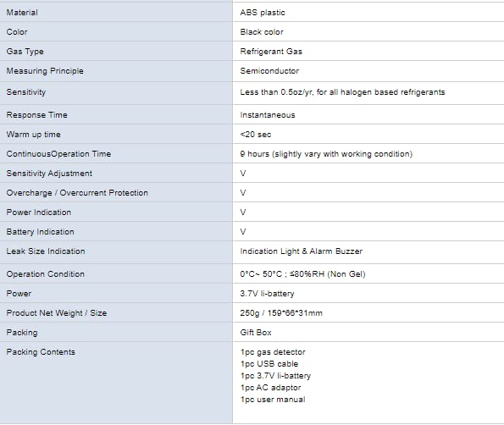Image resolution: width=504 pixels, height=425 pixels.
Task: Click the Operation Condition temperature value
Action: [x=302, y=274]
